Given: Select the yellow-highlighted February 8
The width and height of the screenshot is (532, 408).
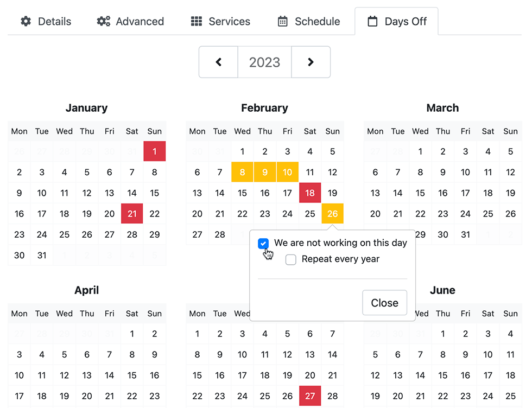Looking at the screenshot, I should coord(242,172).
